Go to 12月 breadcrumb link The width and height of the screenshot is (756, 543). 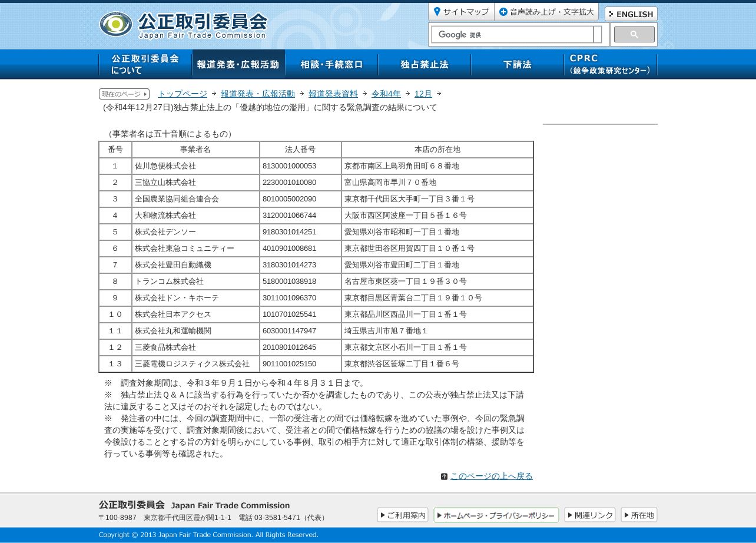pyautogui.click(x=423, y=94)
